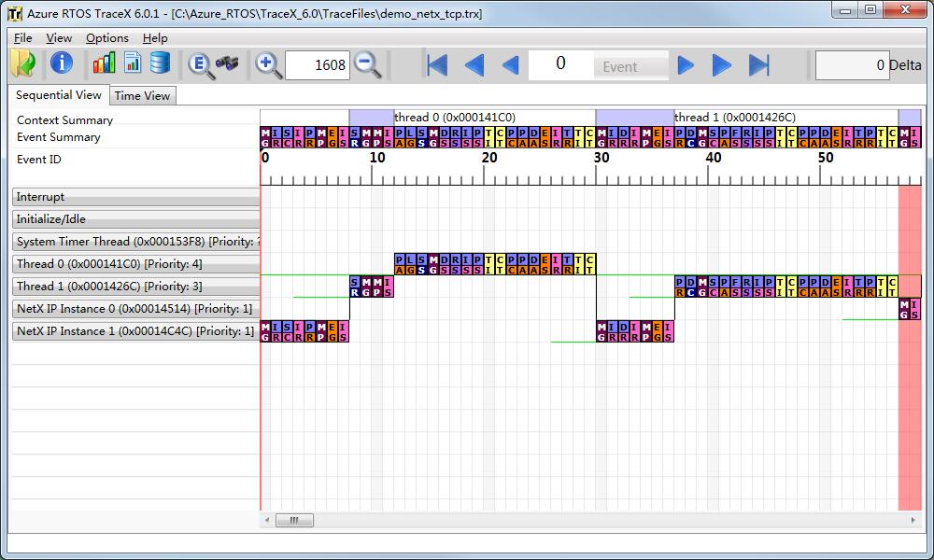Click the first PA event in Thread 0 row

pos(400,264)
